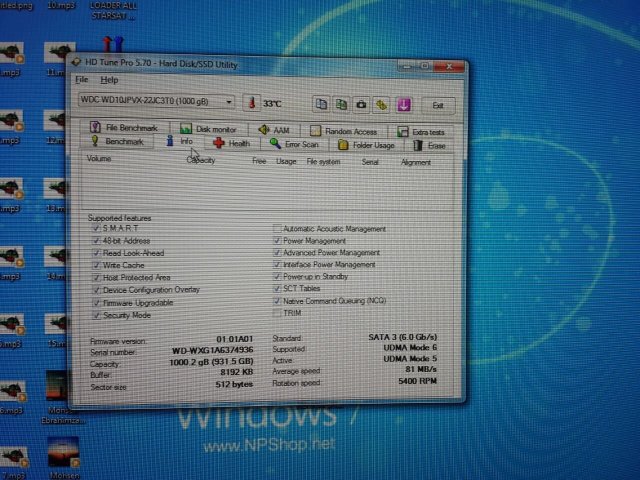
Task: Toggle Automatic Acoustic Management checkbox
Action: click(277, 229)
